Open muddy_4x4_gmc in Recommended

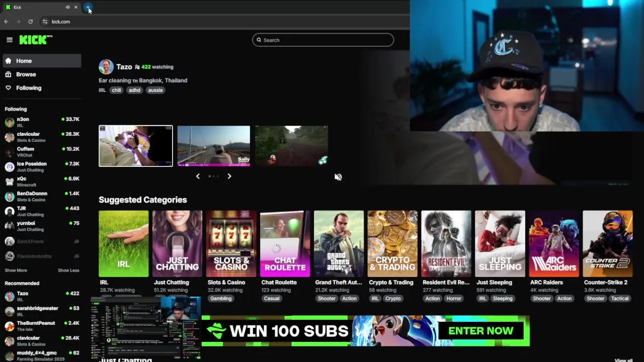[x=42, y=356]
